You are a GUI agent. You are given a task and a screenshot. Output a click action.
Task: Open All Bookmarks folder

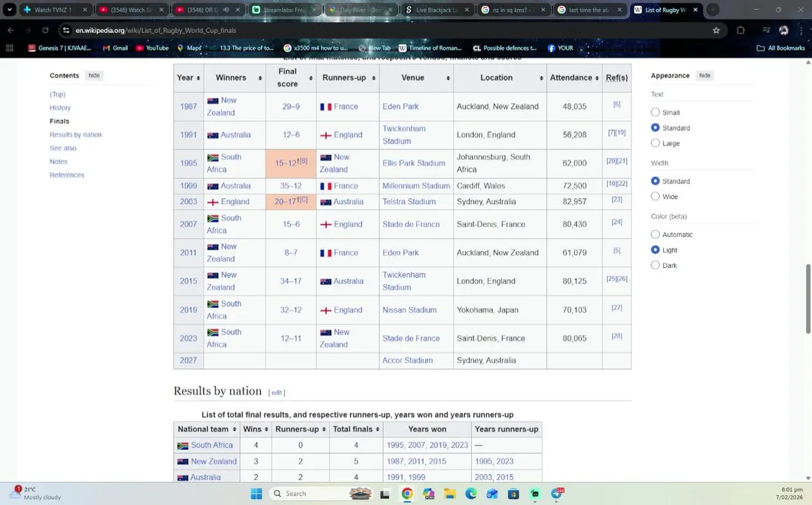pos(781,48)
